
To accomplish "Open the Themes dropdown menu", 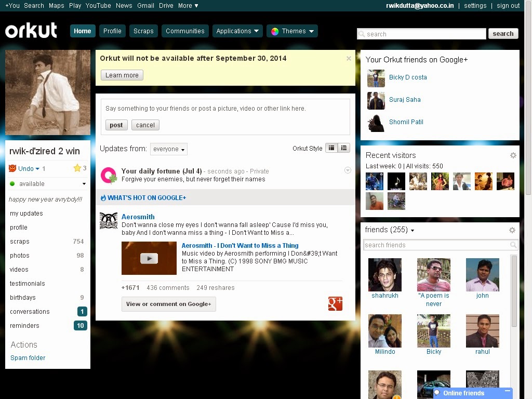I will coord(292,31).
